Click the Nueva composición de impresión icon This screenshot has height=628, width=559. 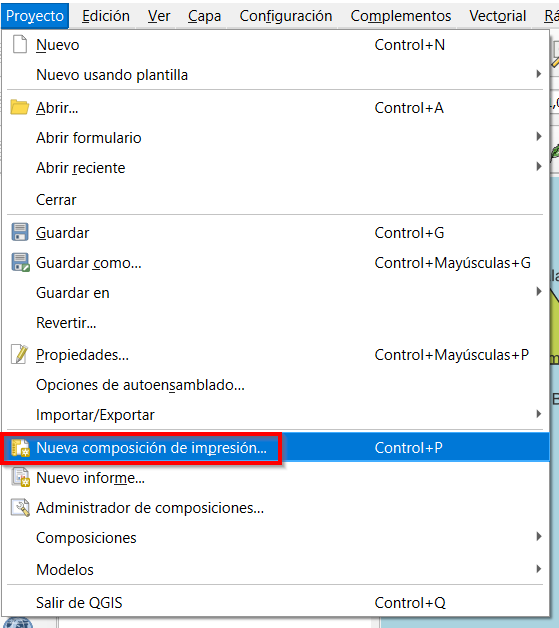click(x=20, y=448)
